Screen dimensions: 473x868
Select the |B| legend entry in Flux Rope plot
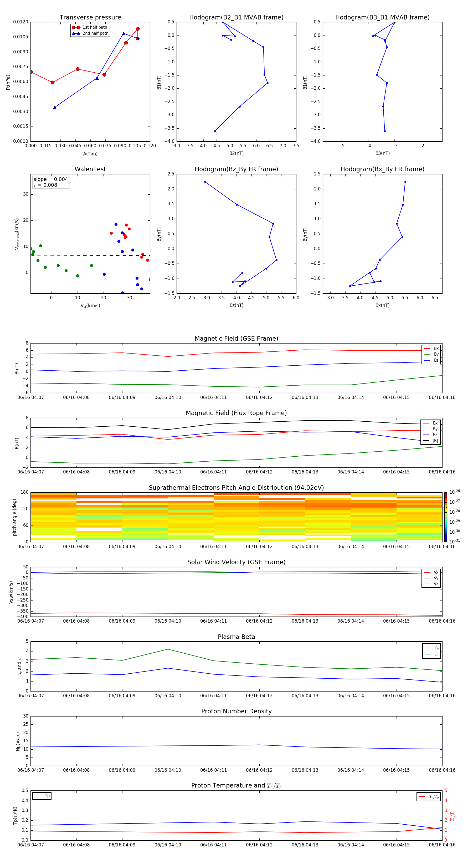click(x=431, y=441)
